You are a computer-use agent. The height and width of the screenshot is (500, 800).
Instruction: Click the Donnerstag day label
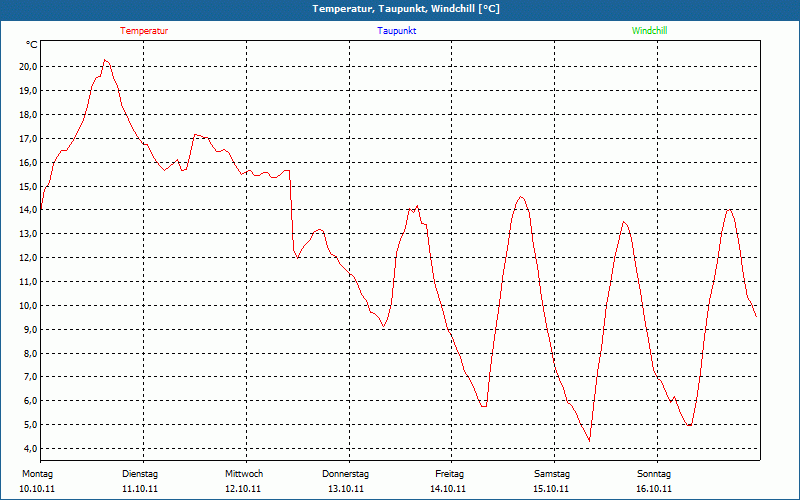pyautogui.click(x=345, y=474)
